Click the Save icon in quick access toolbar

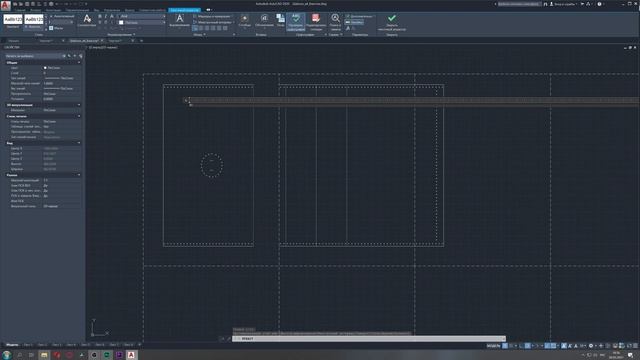(27, 4)
